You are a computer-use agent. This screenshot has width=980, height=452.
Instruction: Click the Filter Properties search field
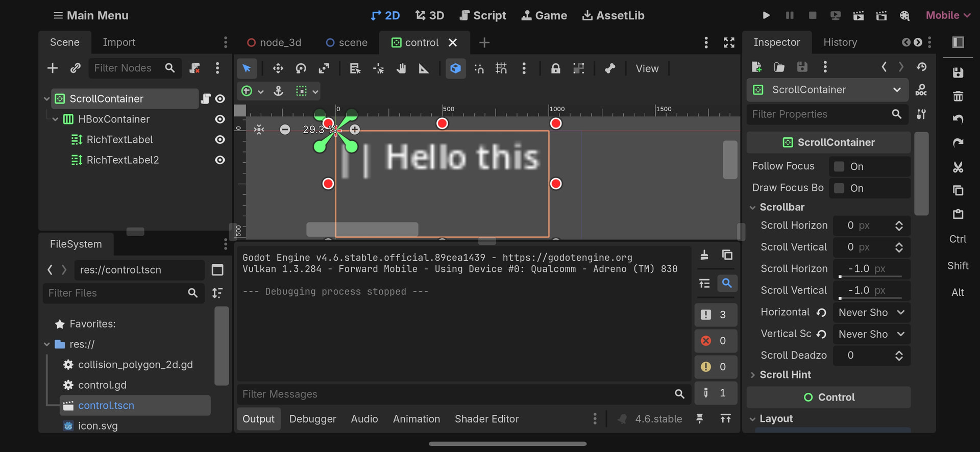coord(819,114)
